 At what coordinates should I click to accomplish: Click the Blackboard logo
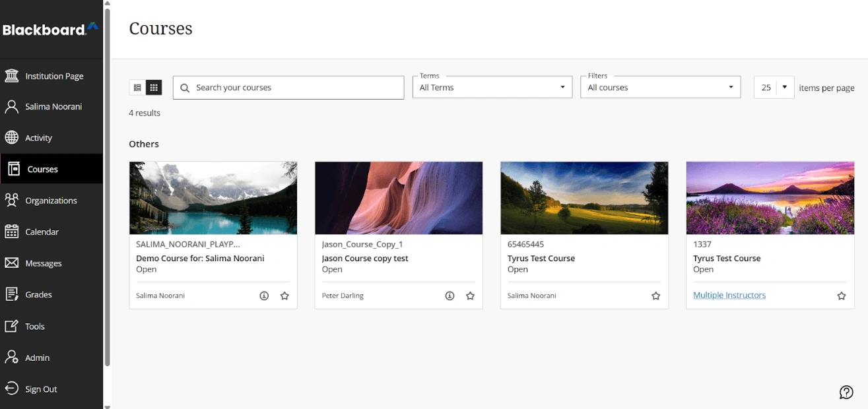pyautogui.click(x=50, y=29)
